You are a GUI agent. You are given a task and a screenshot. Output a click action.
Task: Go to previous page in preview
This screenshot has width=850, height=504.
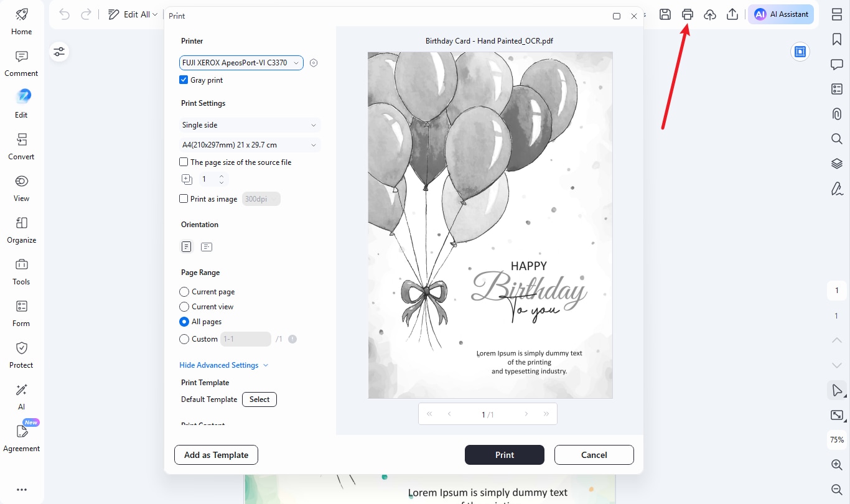point(449,414)
